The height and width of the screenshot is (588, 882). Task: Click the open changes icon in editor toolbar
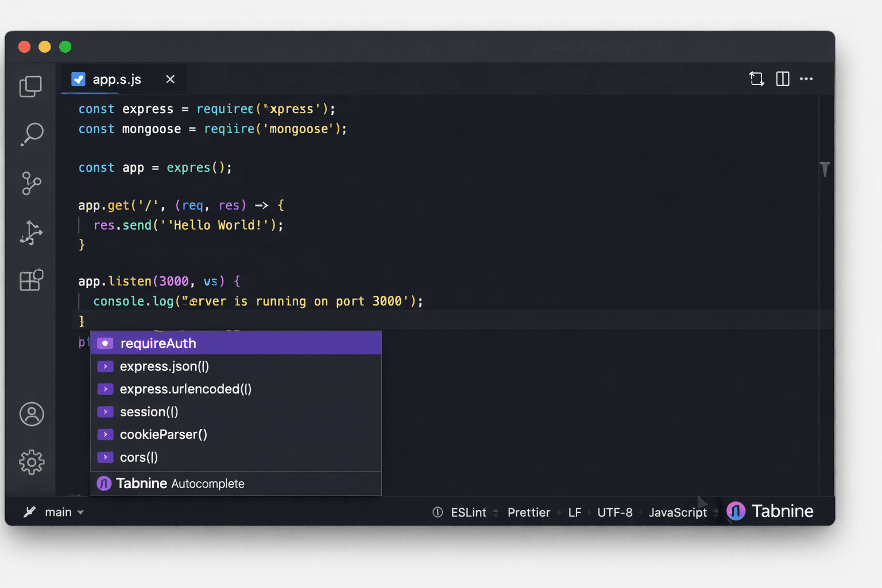point(757,79)
